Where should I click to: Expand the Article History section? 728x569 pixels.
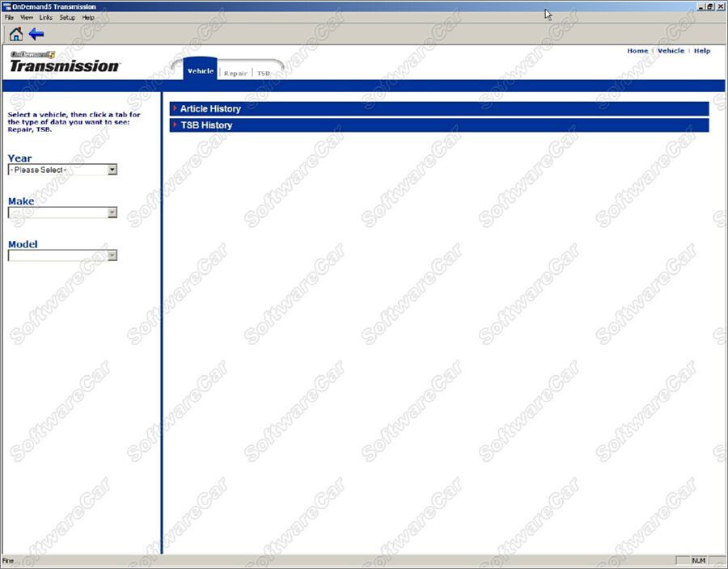click(210, 109)
